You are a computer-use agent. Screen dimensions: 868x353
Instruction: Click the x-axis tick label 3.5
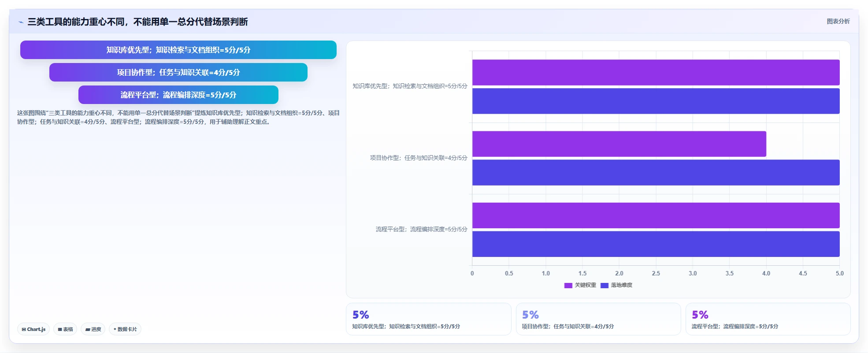[x=730, y=273]
